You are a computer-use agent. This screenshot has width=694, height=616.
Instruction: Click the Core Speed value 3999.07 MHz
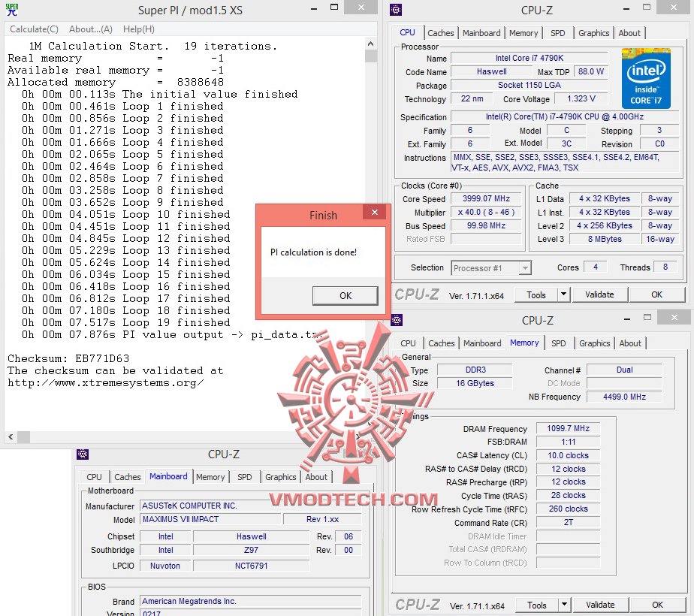coord(486,198)
